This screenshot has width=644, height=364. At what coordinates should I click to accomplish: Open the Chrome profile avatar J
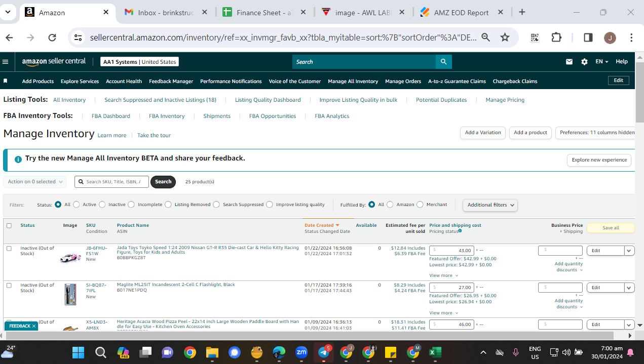pos(610,37)
